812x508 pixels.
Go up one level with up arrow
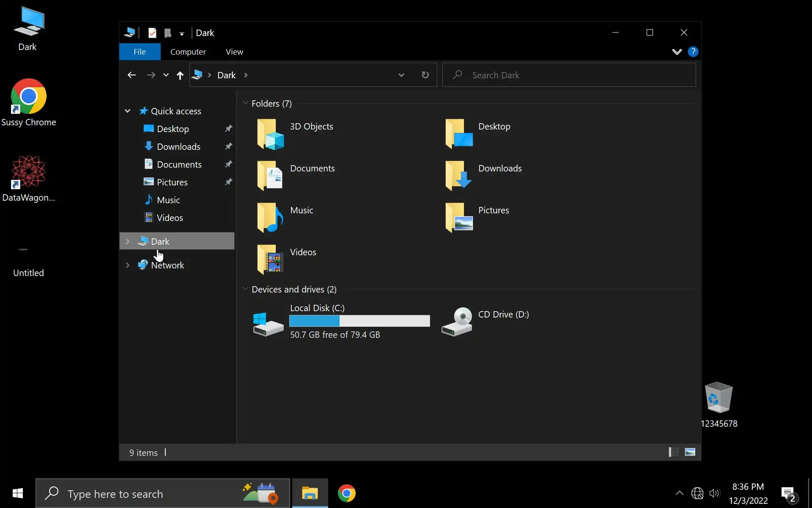(x=180, y=75)
